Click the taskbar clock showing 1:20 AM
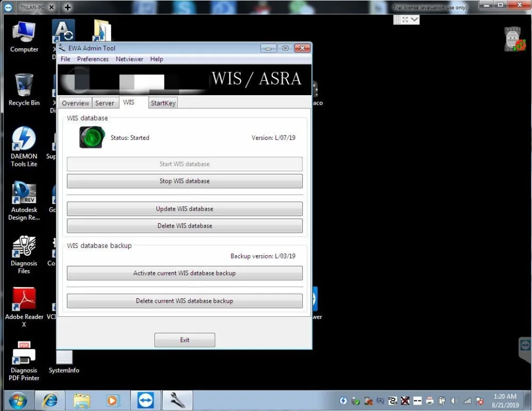Viewport: 532px width, 411px height. coord(505,400)
